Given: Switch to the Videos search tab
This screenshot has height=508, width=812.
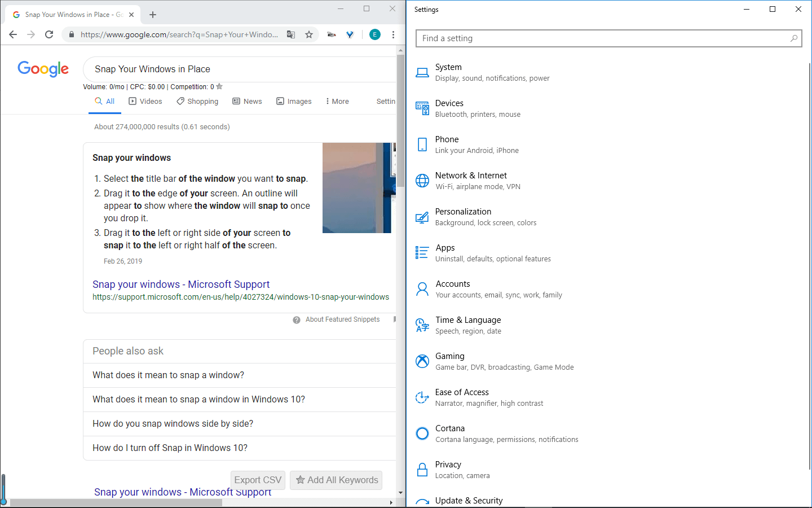Looking at the screenshot, I should [x=145, y=101].
